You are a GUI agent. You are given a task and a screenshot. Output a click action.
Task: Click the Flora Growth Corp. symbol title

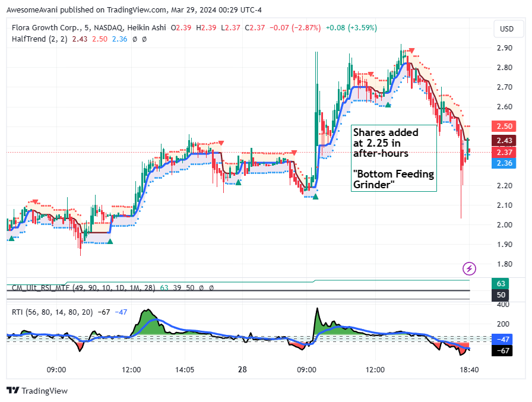(46, 28)
